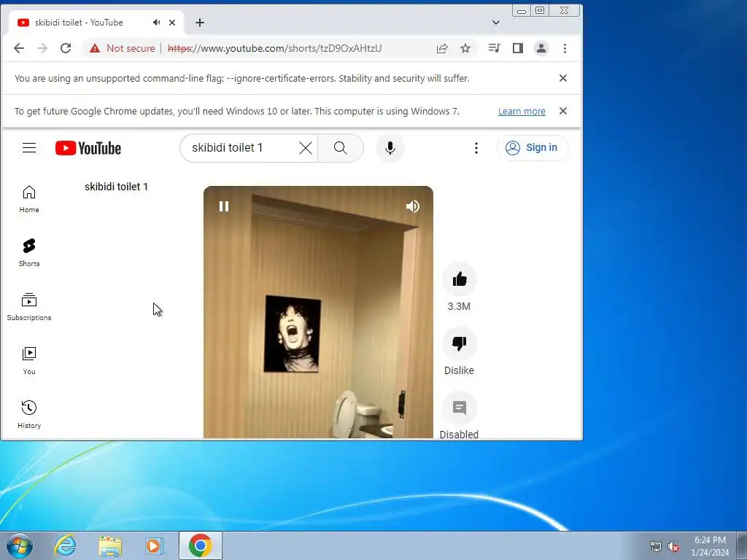The image size is (747, 560).
Task: Open the Chrome profile avatar
Action: tap(541, 48)
